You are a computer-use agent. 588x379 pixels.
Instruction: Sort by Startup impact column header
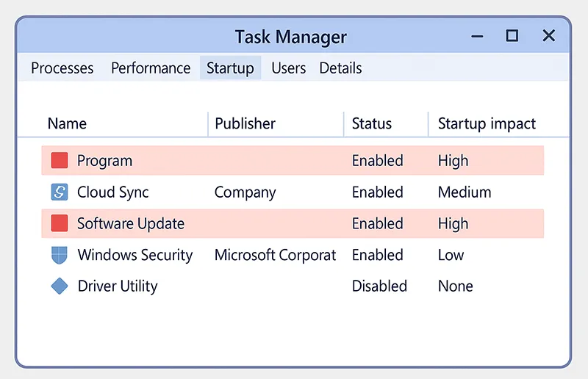[487, 123]
